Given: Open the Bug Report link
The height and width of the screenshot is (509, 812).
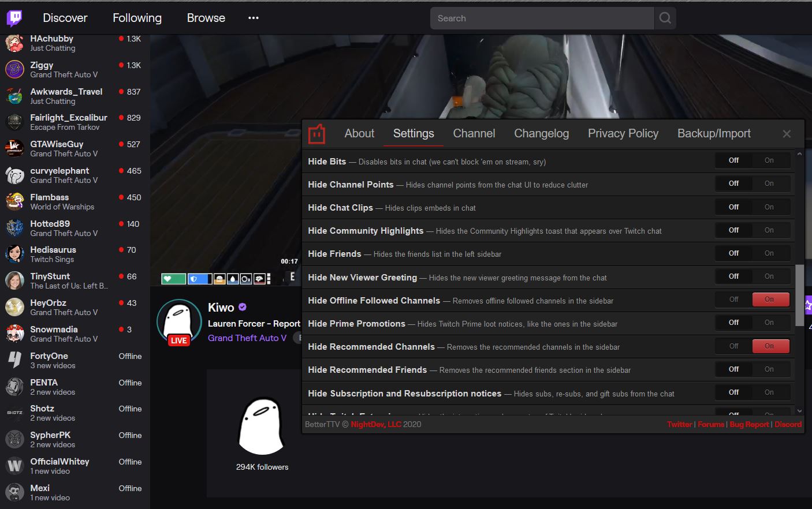Looking at the screenshot, I should coord(749,424).
